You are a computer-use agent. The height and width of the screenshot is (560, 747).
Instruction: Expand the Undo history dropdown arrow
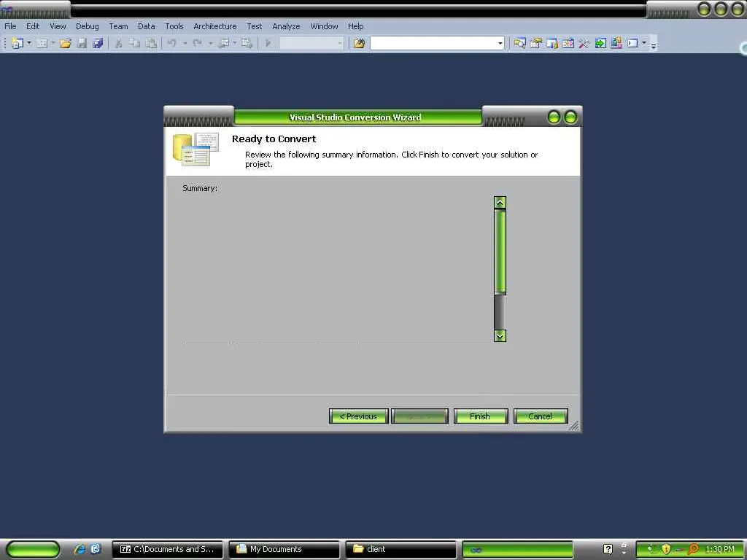click(x=185, y=43)
